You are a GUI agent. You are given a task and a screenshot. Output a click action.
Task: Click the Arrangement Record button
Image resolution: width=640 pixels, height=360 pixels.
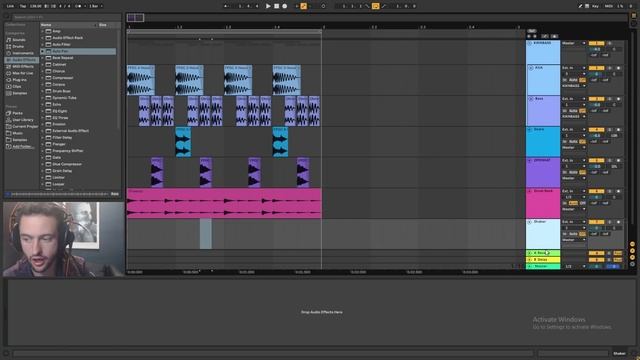285,6
